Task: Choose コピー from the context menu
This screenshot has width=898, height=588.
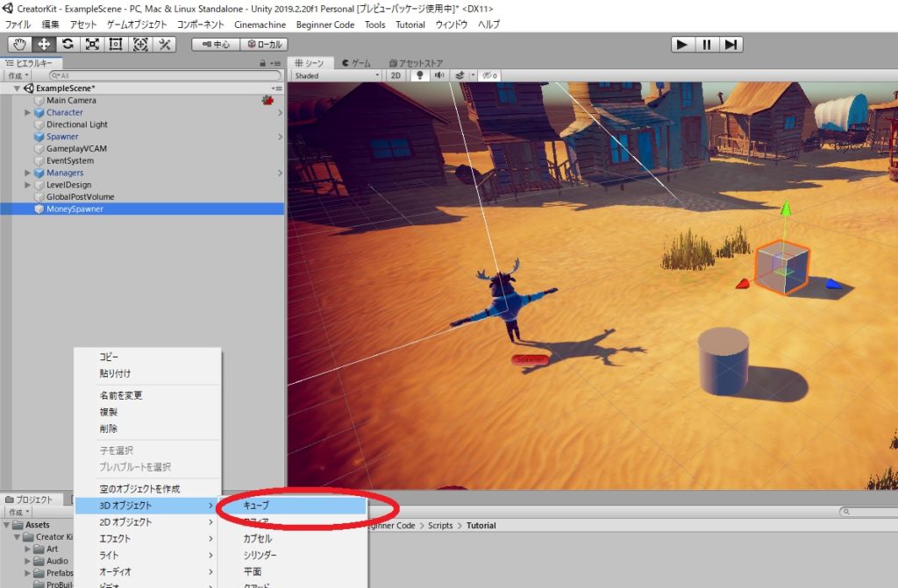Action: (147, 357)
